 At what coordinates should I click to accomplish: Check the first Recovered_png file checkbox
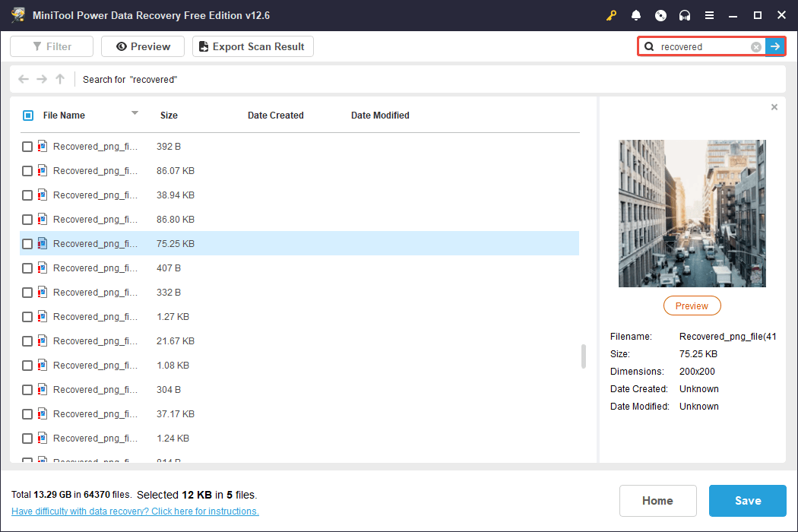[27, 146]
